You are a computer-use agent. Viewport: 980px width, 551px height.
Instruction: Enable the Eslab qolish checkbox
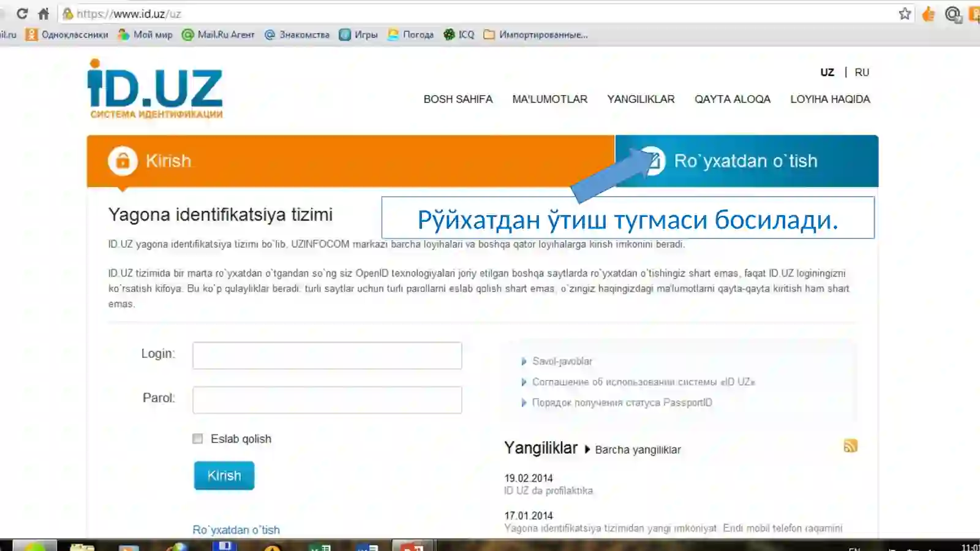(197, 439)
